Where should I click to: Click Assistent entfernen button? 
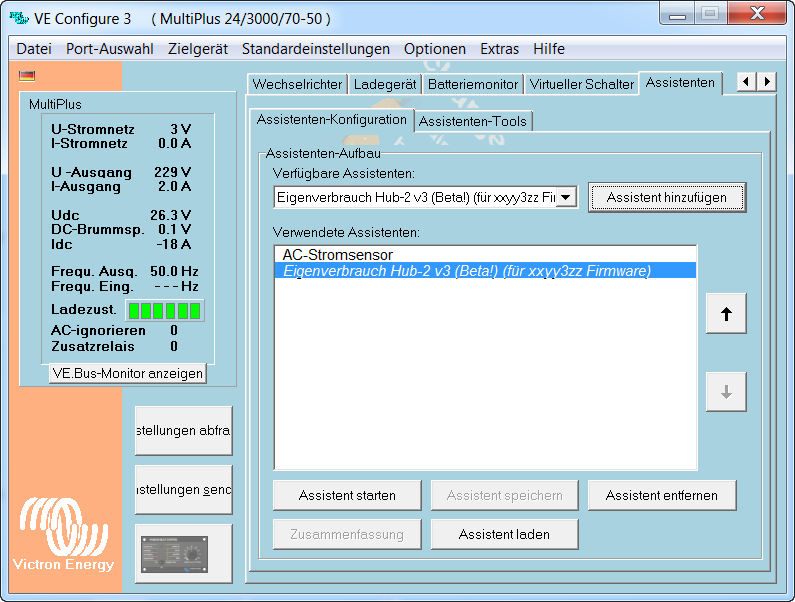pos(661,495)
